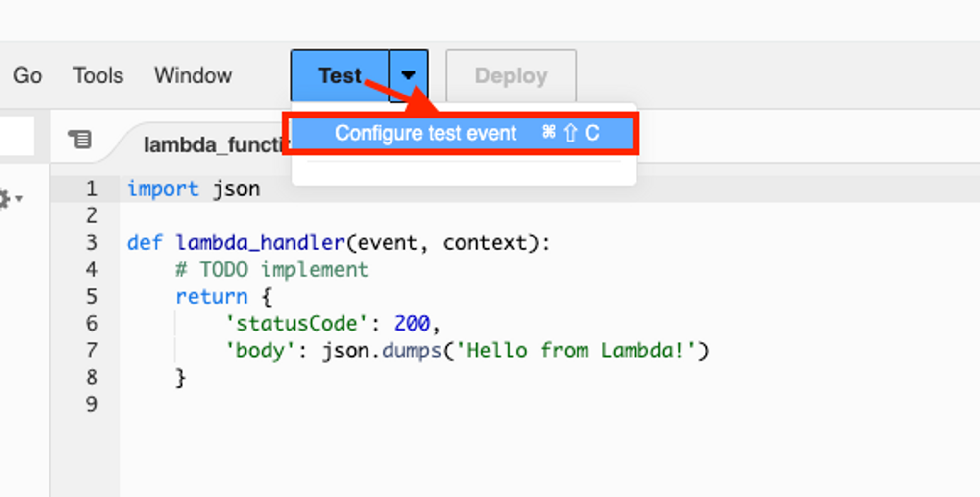Image resolution: width=980 pixels, height=497 pixels.
Task: Click the 'context' parameter on line 3
Action: [484, 243]
